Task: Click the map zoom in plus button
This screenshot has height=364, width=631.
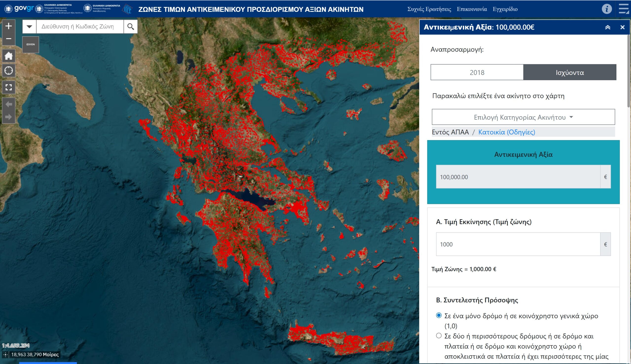Action: tap(9, 26)
